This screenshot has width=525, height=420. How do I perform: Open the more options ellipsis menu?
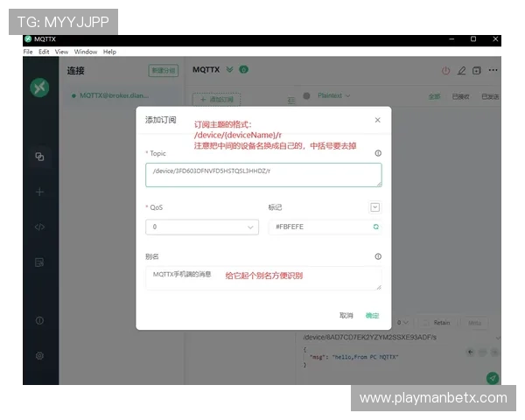point(493,70)
